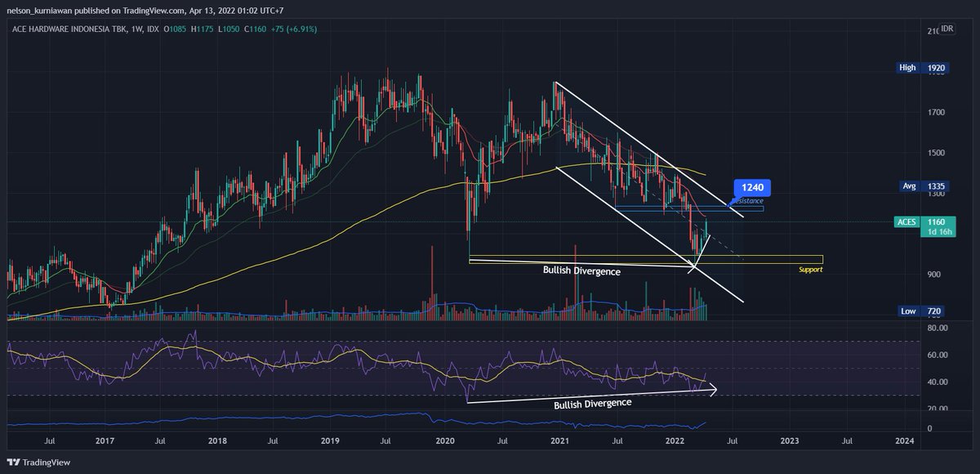Click the 2020 label on time axis
This screenshot has width=980, height=474.
click(444, 440)
